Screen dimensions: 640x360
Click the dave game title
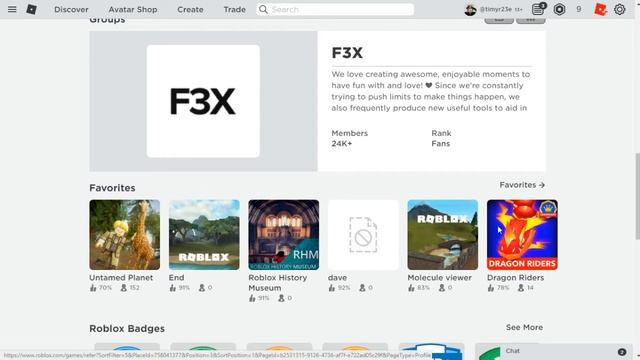[337, 278]
